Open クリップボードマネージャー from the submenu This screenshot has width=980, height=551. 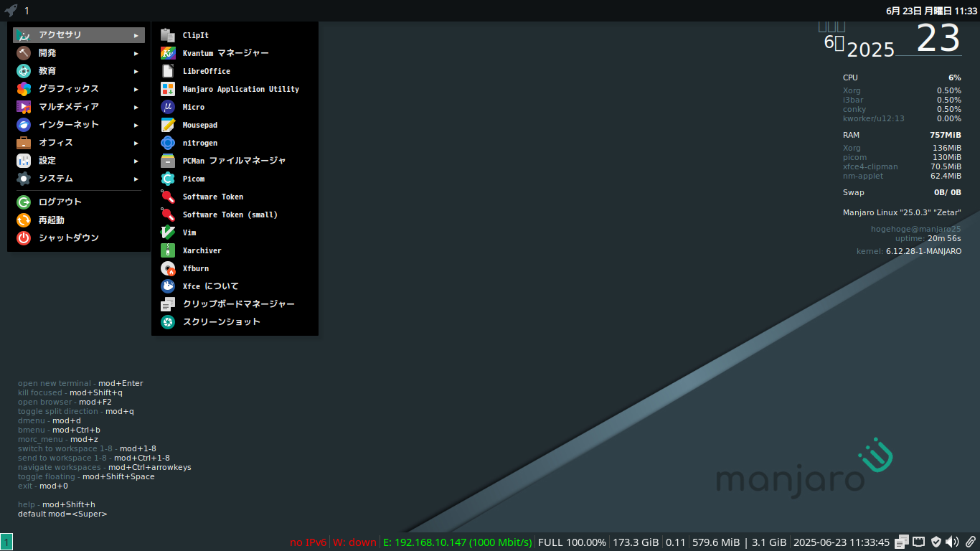pos(235,304)
